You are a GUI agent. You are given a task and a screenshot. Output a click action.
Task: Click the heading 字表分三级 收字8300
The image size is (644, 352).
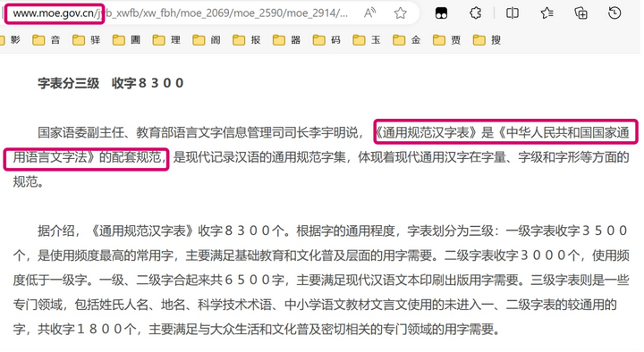coord(111,83)
